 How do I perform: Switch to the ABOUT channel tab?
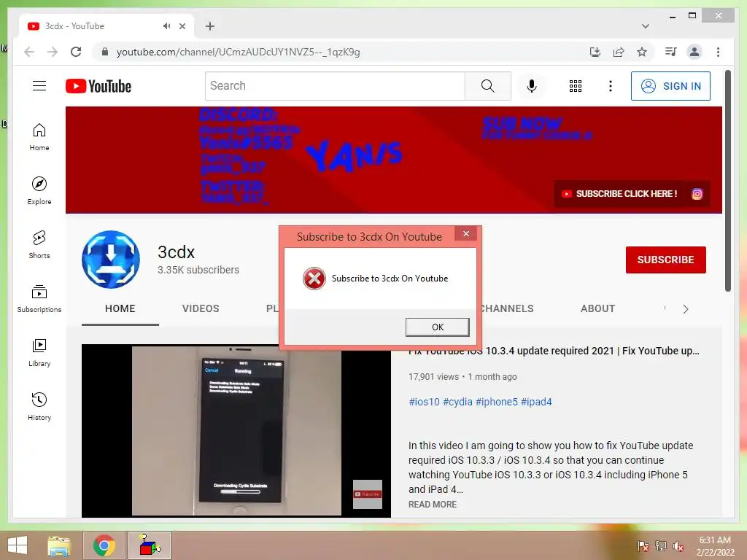pyautogui.click(x=597, y=308)
